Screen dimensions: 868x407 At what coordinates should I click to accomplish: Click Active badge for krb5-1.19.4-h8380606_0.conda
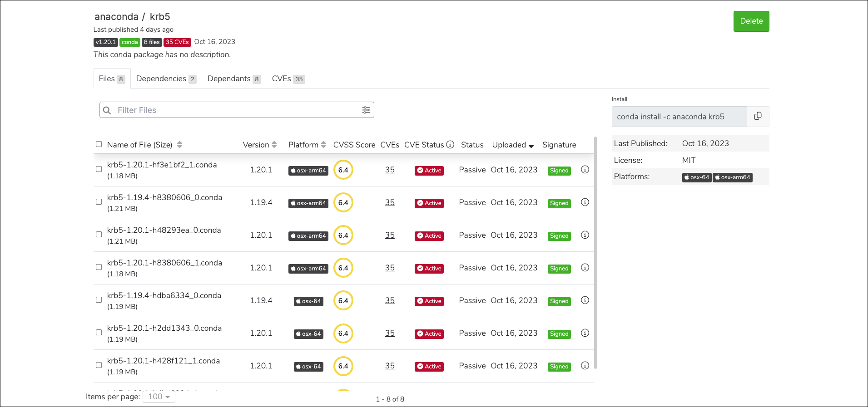coord(429,203)
